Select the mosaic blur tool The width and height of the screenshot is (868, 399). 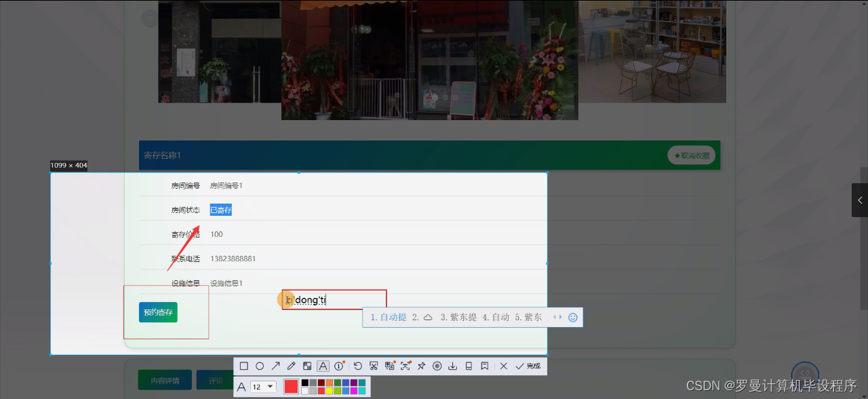[x=307, y=366]
